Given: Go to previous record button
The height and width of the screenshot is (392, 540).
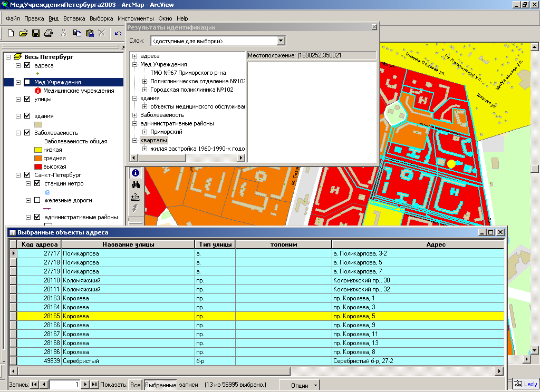Looking at the screenshot, I should [44, 385].
